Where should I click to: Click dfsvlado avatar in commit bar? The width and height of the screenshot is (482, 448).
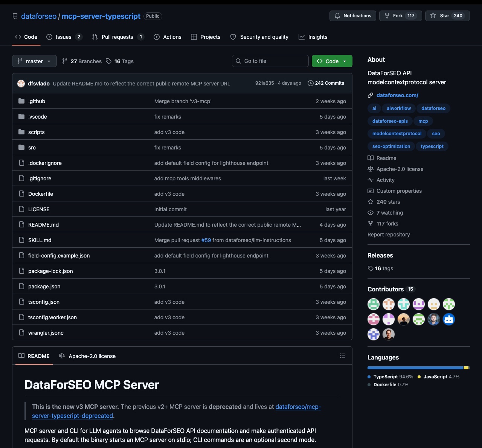pyautogui.click(x=21, y=84)
